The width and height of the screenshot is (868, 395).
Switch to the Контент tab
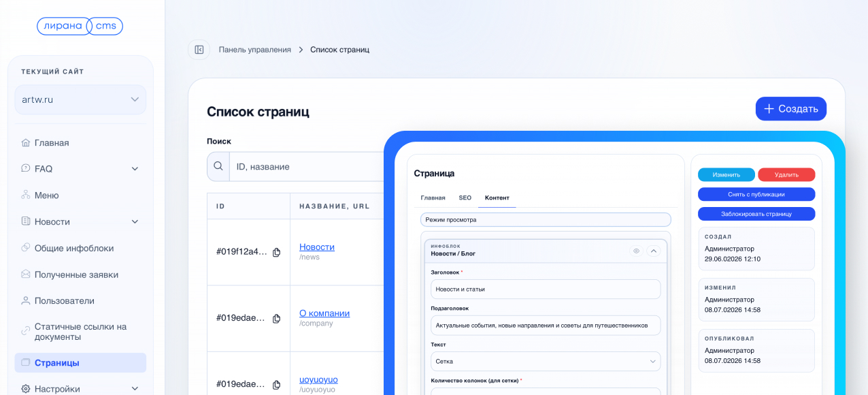tap(497, 198)
